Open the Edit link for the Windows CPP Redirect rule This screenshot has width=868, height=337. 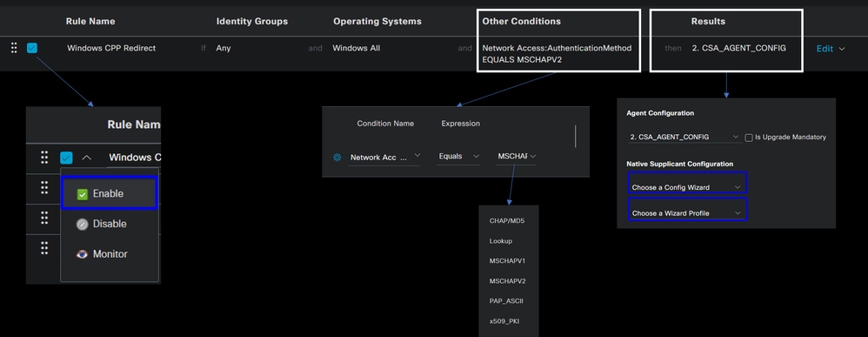click(825, 49)
